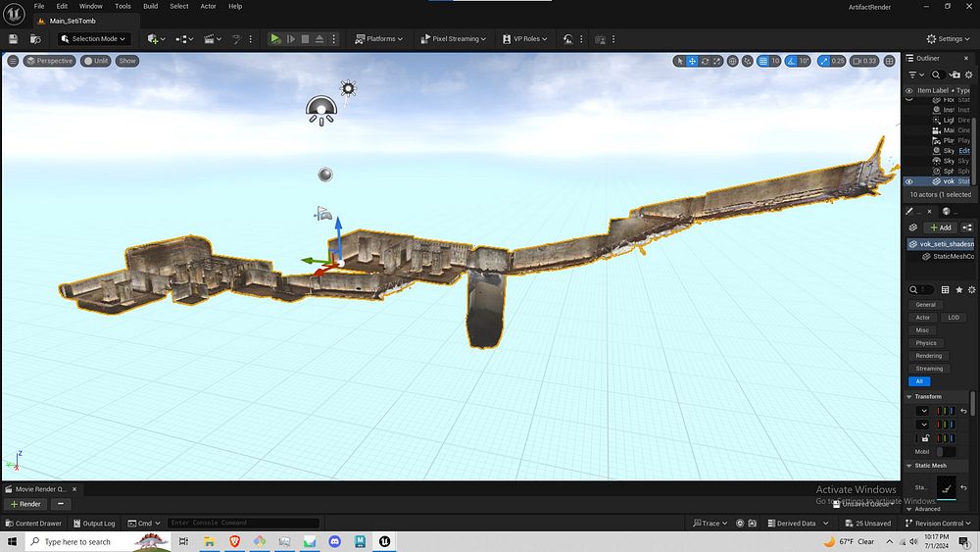Open the Selection Mode dropdown
The height and width of the screenshot is (552, 980).
click(x=93, y=39)
